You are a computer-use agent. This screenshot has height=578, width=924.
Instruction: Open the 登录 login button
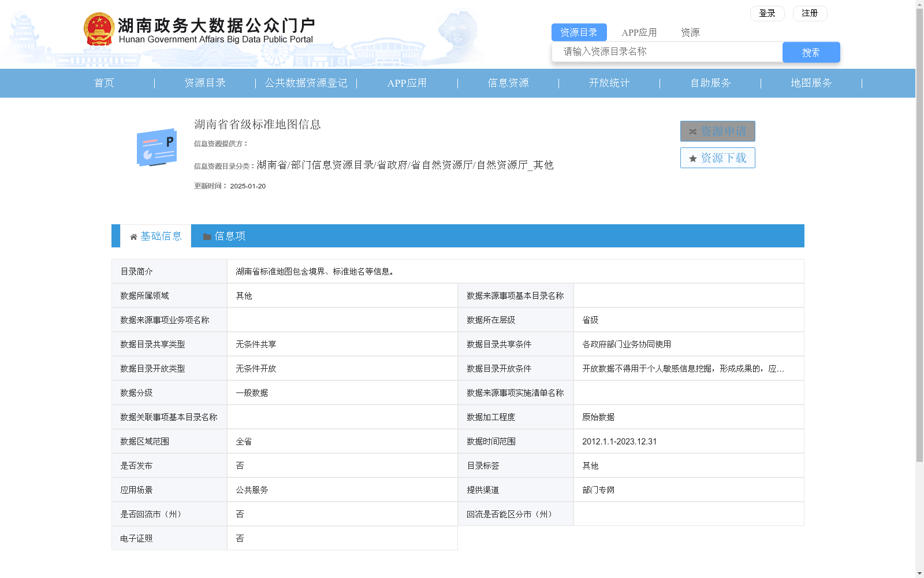(x=767, y=13)
